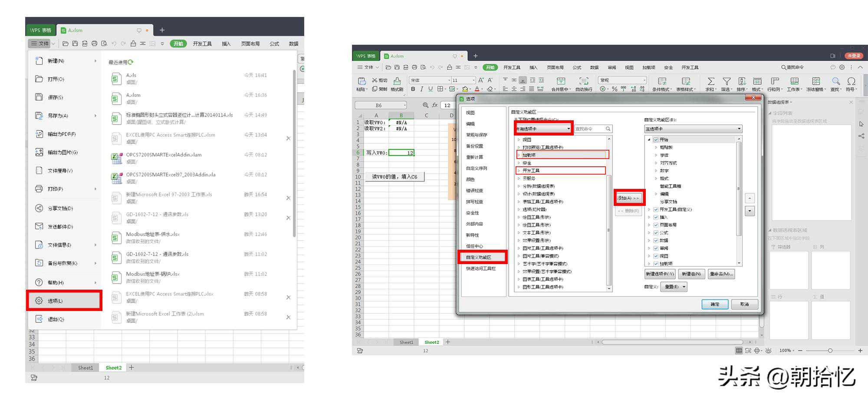Switch to the Sheet1 tab in the right window
Image resolution: width=868 pixels, height=400 pixels.
pyautogui.click(x=406, y=342)
